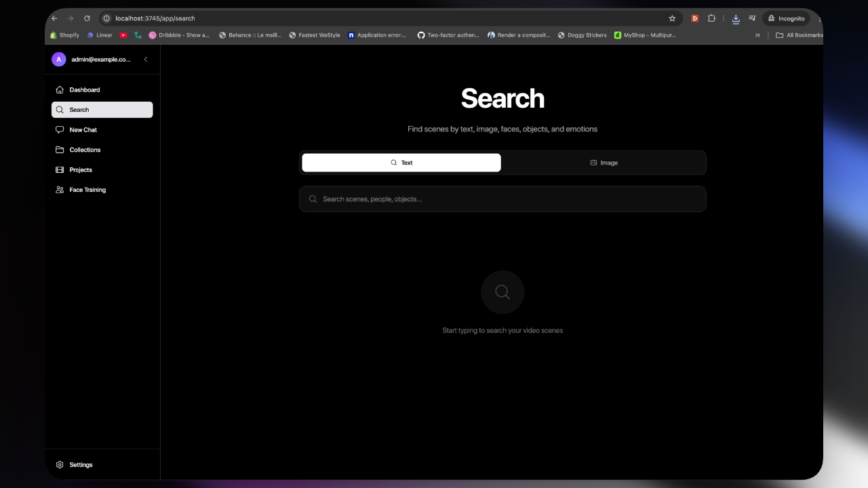Image resolution: width=868 pixels, height=488 pixels.
Task: Expand hidden bookmarks with double chevron
Action: point(757,35)
